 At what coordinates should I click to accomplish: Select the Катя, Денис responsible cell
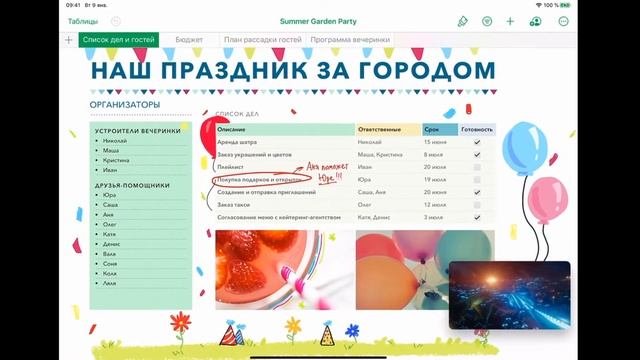point(388,218)
